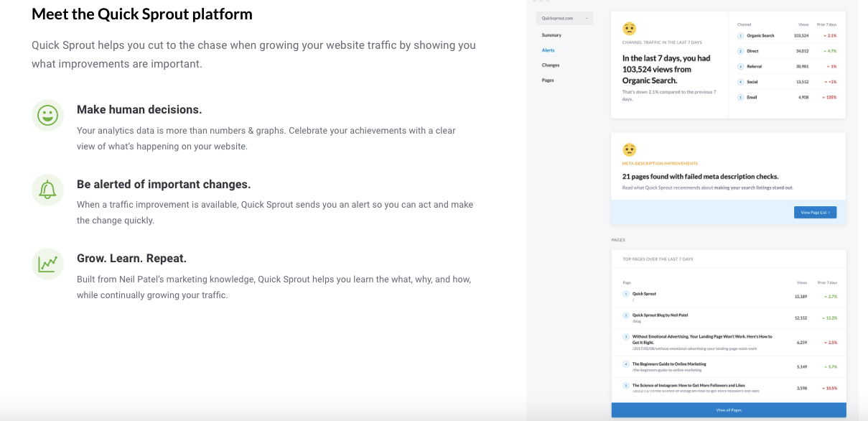Open the Without Emotional Advertising page link
The width and height of the screenshot is (868, 421).
click(x=702, y=339)
